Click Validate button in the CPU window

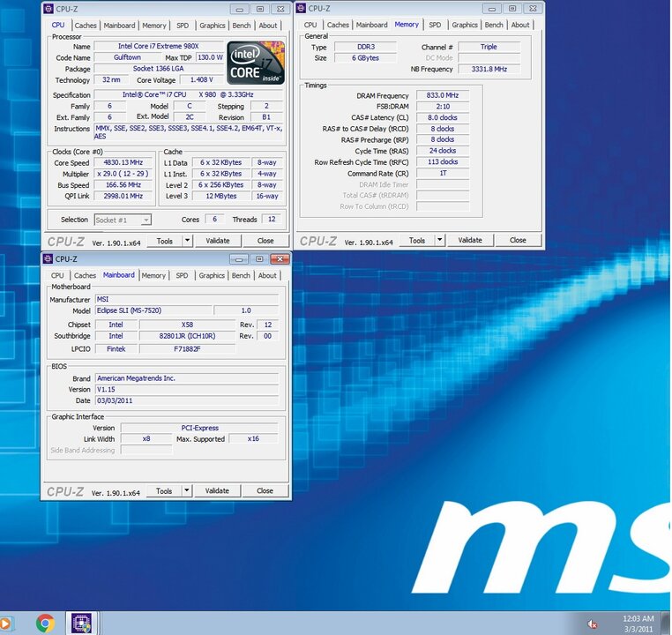tap(218, 241)
